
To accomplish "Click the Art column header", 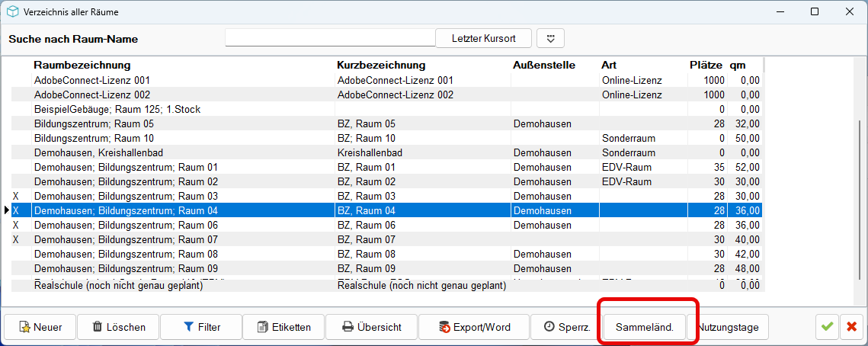I will [x=609, y=66].
